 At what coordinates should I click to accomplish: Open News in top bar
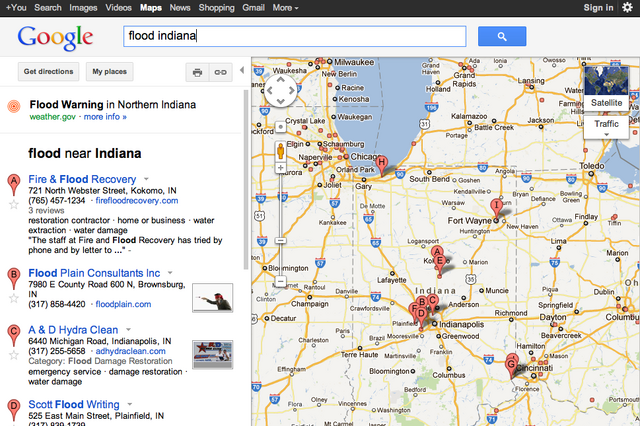pos(180,8)
